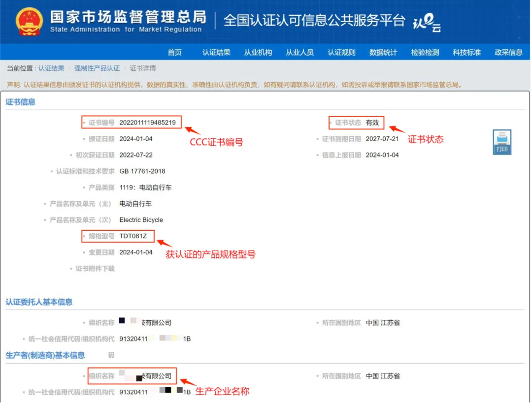Viewport: 532px width, 403px height.
Task: Select the 认证结果 navigation tab
Action: (216, 52)
